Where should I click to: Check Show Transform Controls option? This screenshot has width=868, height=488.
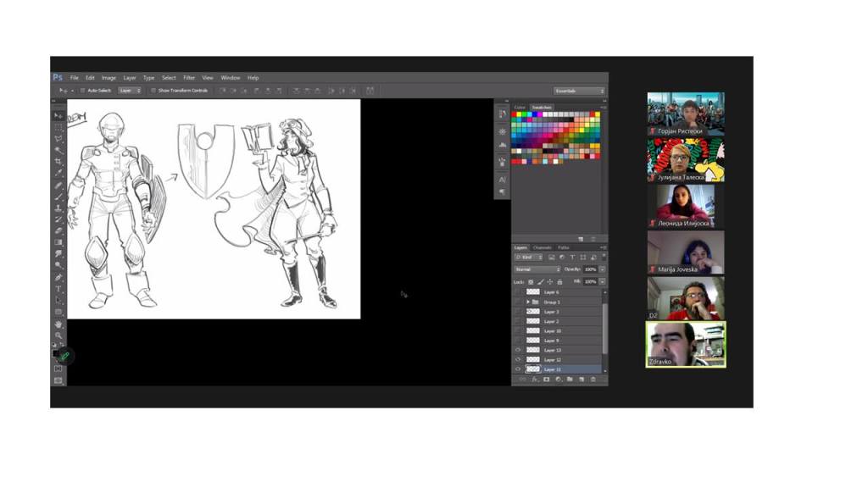click(153, 90)
